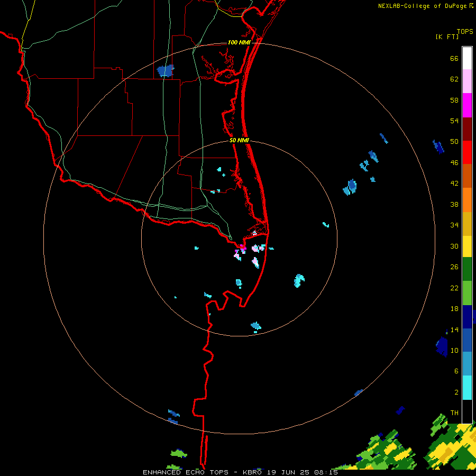
Task: Pick the black TH legend swatch
Action: click(467, 411)
